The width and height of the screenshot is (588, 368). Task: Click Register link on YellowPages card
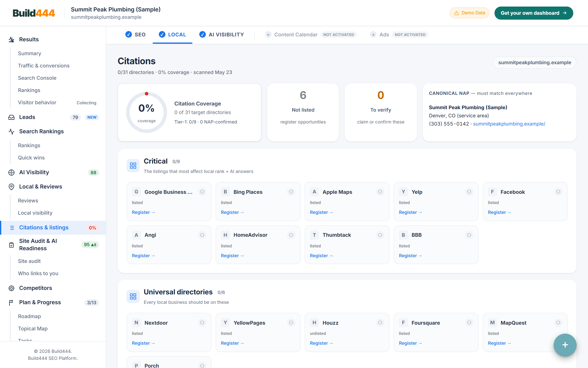[x=232, y=343]
